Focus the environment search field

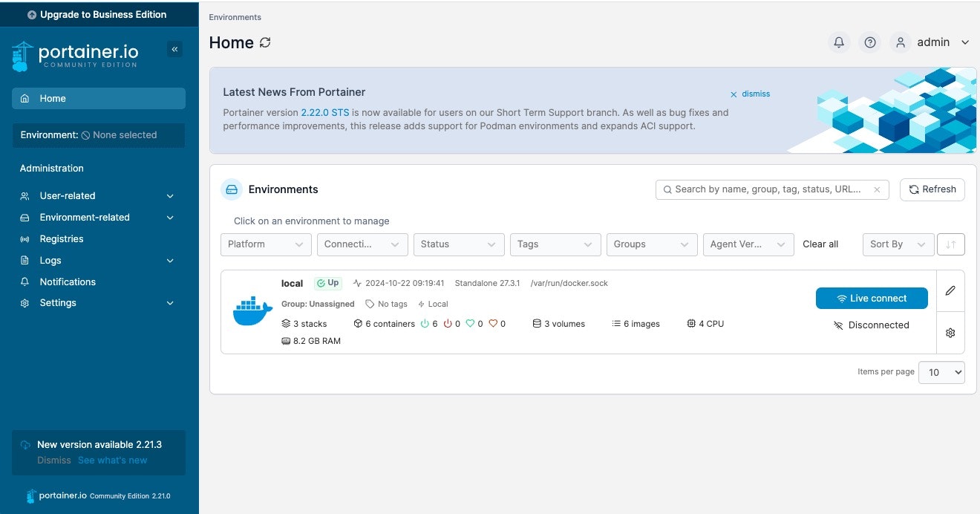[772, 189]
